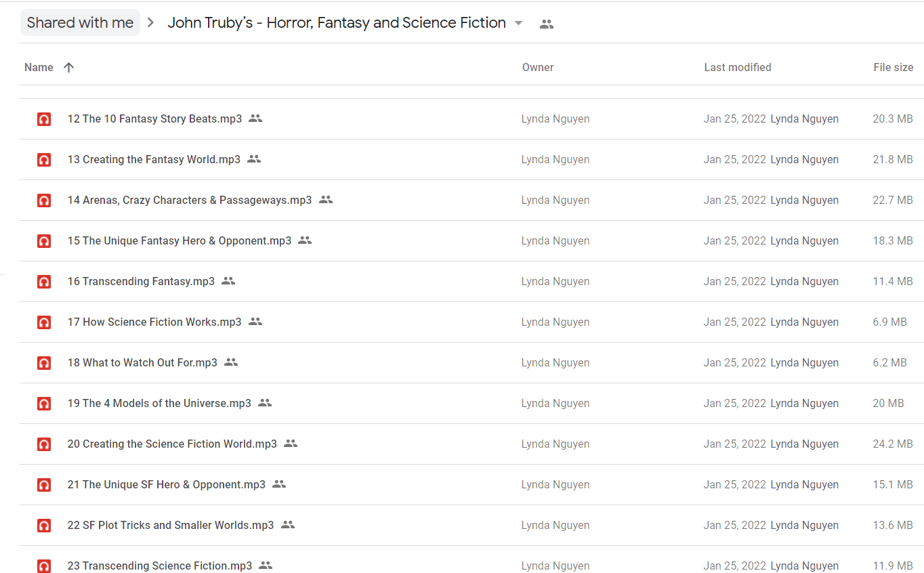Reverse sort with the Name arrow
924x573 pixels.
[68, 67]
